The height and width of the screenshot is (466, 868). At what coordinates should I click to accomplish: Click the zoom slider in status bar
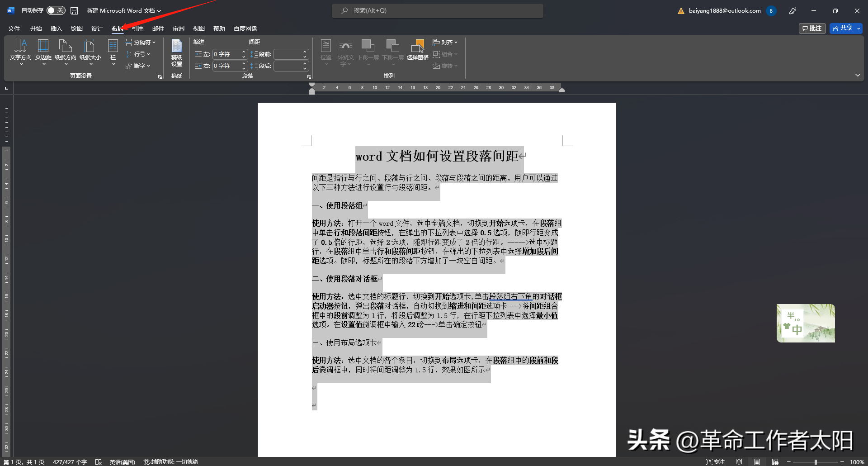tap(816, 462)
